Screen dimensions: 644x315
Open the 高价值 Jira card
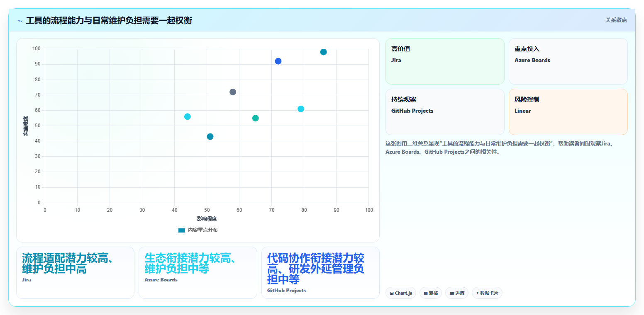(x=445, y=61)
